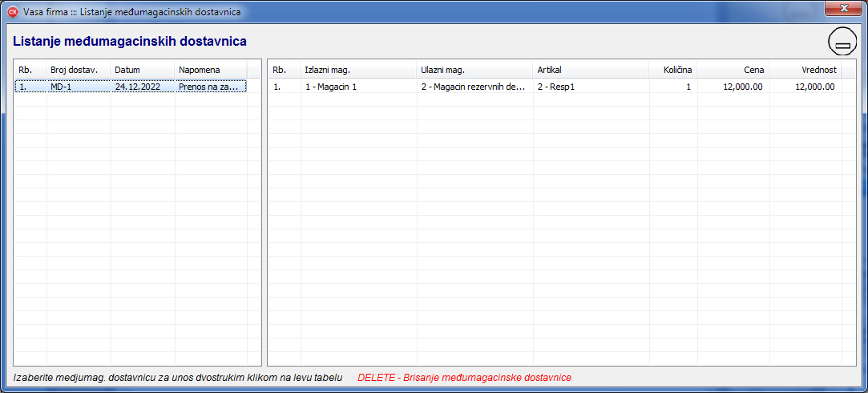Click the Količina column header
868x393 pixels.
(x=673, y=70)
